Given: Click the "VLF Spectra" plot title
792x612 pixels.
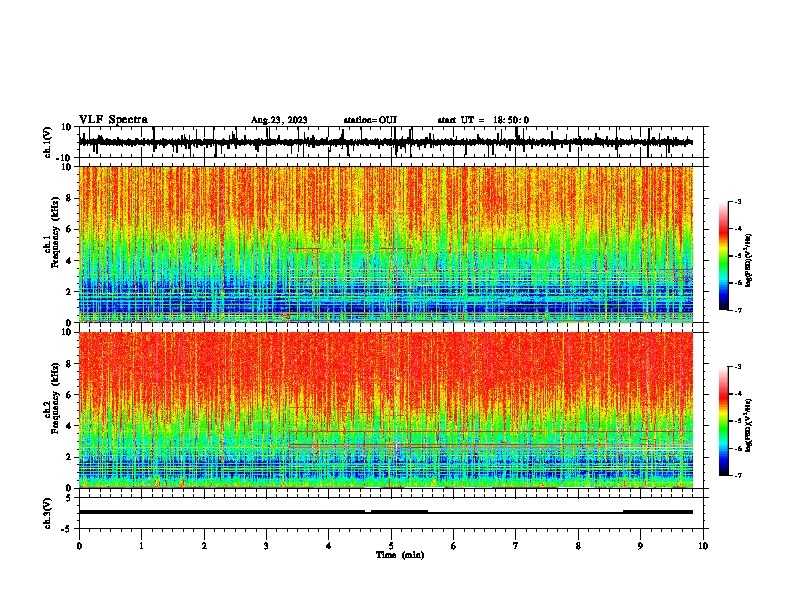Looking at the screenshot, I should 113,120.
